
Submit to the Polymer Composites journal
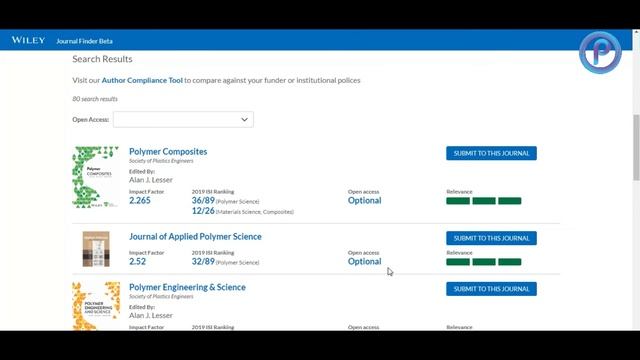(491, 153)
